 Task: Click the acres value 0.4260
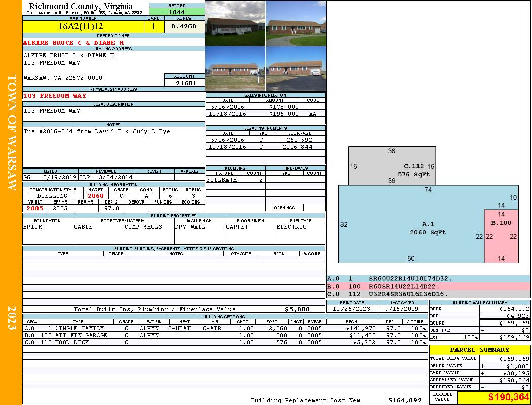tap(184, 27)
